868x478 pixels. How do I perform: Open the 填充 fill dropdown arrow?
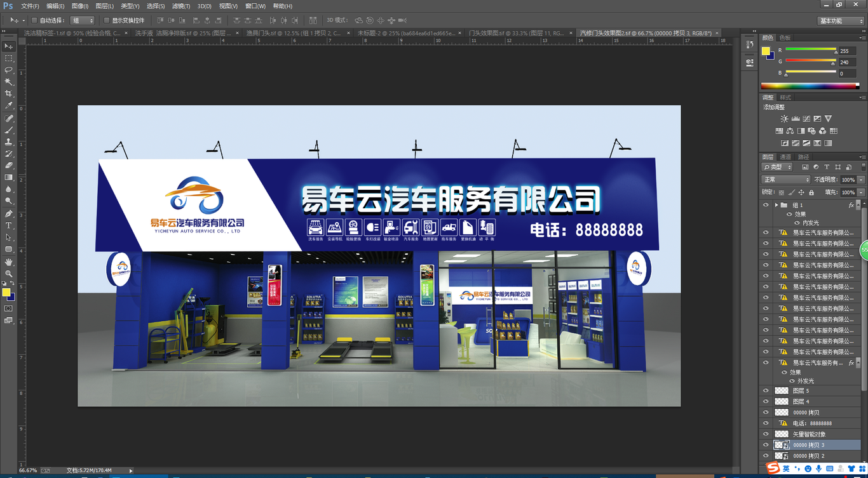coord(861,192)
